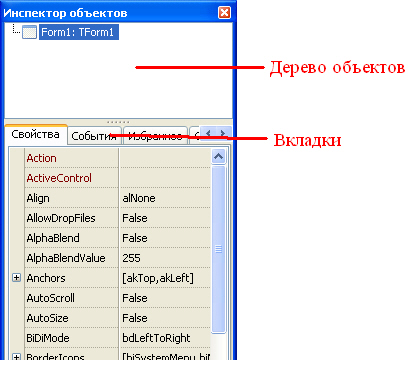Click the alNone value of Align
The height and width of the screenshot is (370, 419).
point(139,198)
